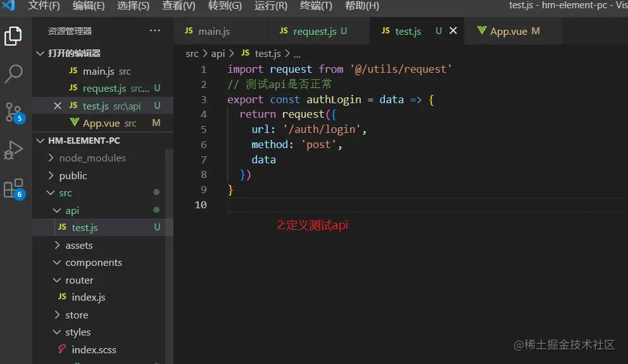Open the 查看(V) menu
This screenshot has height=364, width=628.
pos(179,6)
